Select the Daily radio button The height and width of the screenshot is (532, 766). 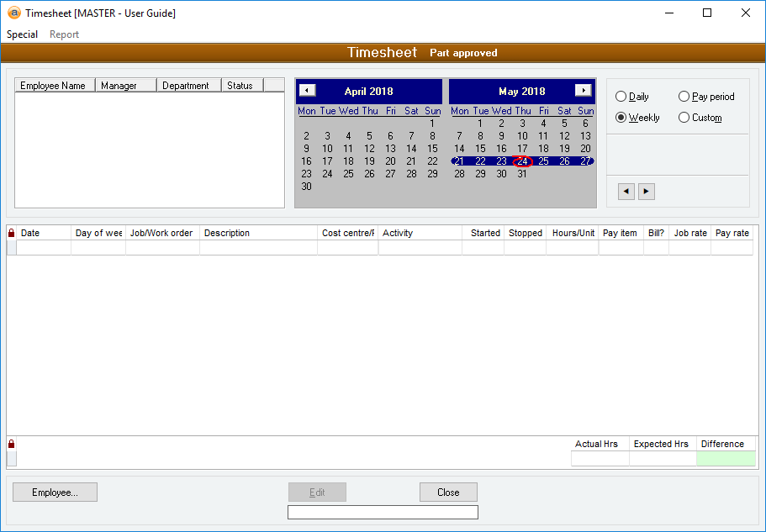[621, 97]
